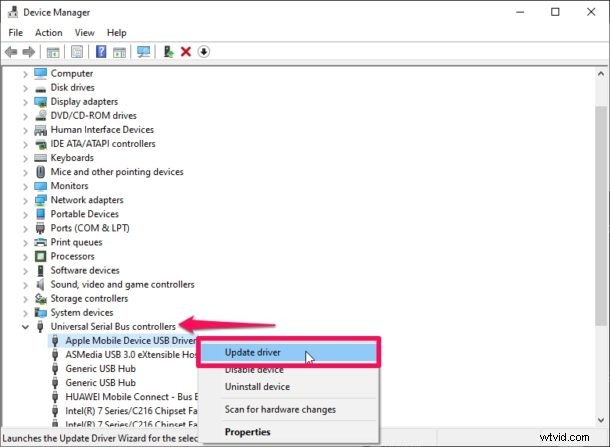Image resolution: width=610 pixels, height=447 pixels.
Task: Click the Universal Serial Bus controllers plug icon
Action: pyautogui.click(x=40, y=326)
